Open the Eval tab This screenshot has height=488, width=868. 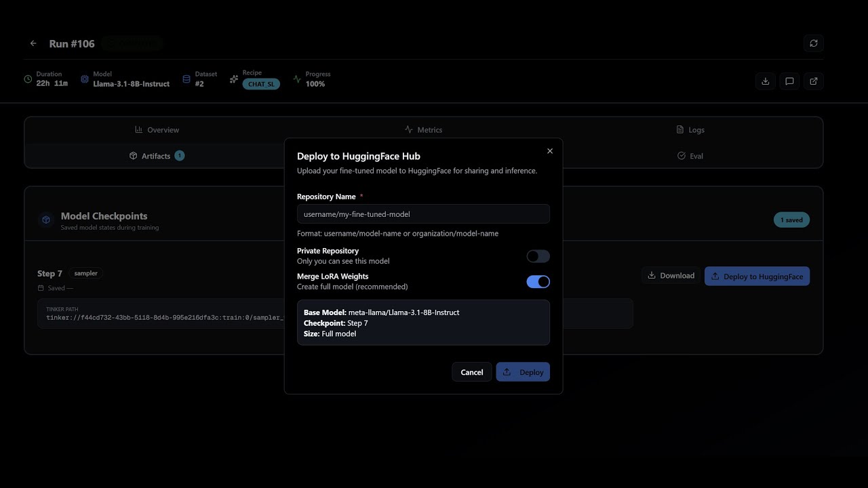click(690, 156)
